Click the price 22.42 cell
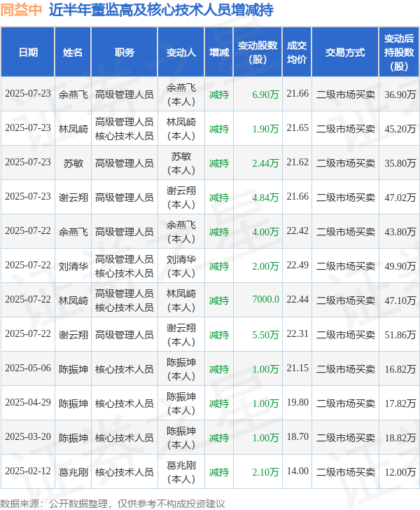Image resolution: width=420 pixels, height=510 pixels. [x=297, y=230]
